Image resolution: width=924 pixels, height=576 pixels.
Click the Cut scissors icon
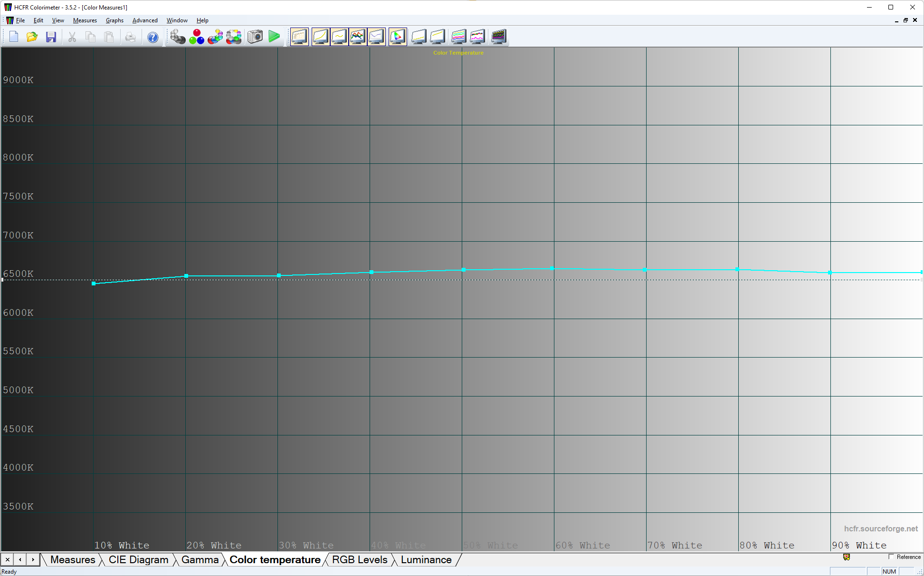(x=72, y=37)
